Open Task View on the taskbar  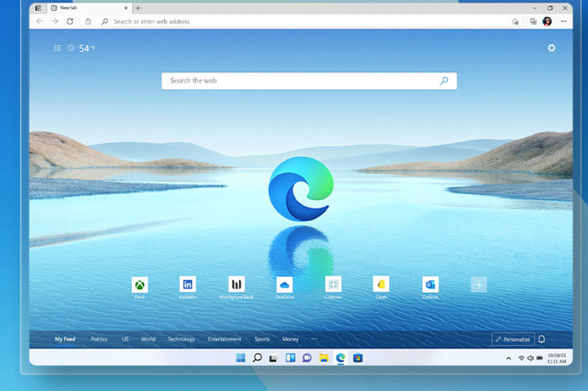[273, 358]
